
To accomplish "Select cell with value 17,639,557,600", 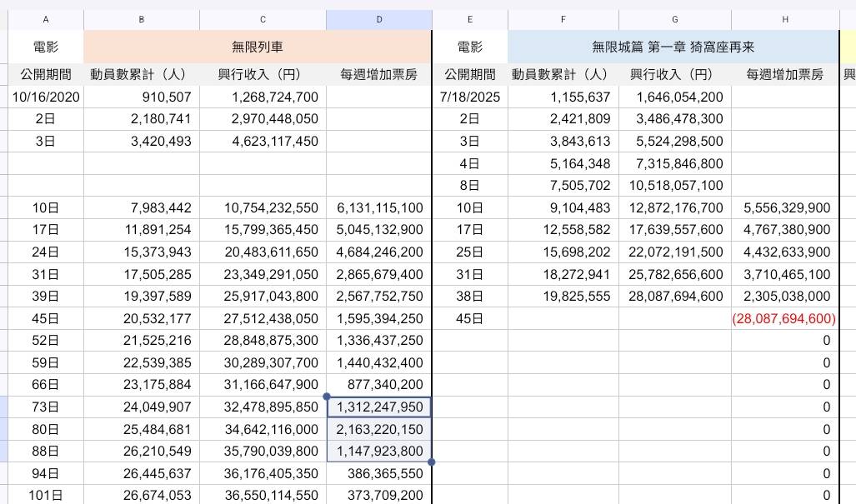I will tap(675, 230).
